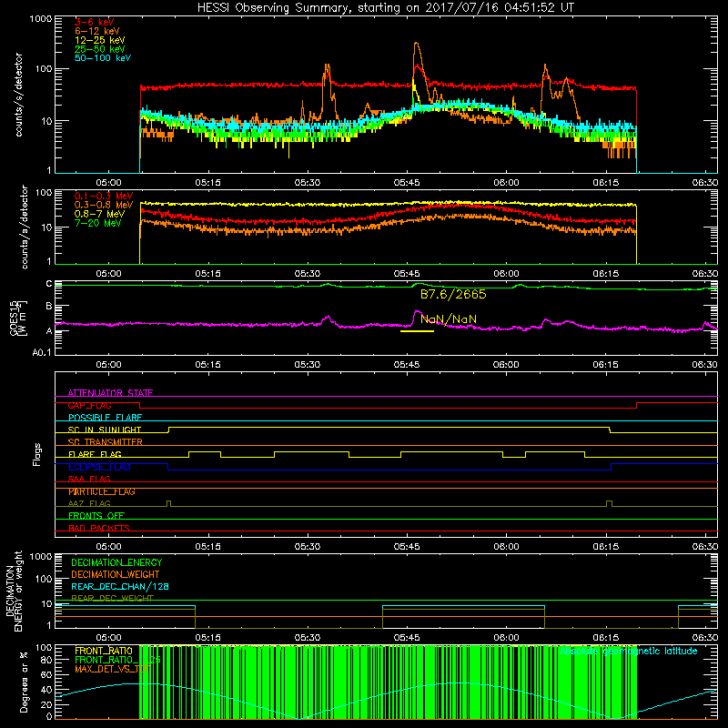Select the red 3-6 keV legend label
The image size is (728, 728).
tap(95, 22)
